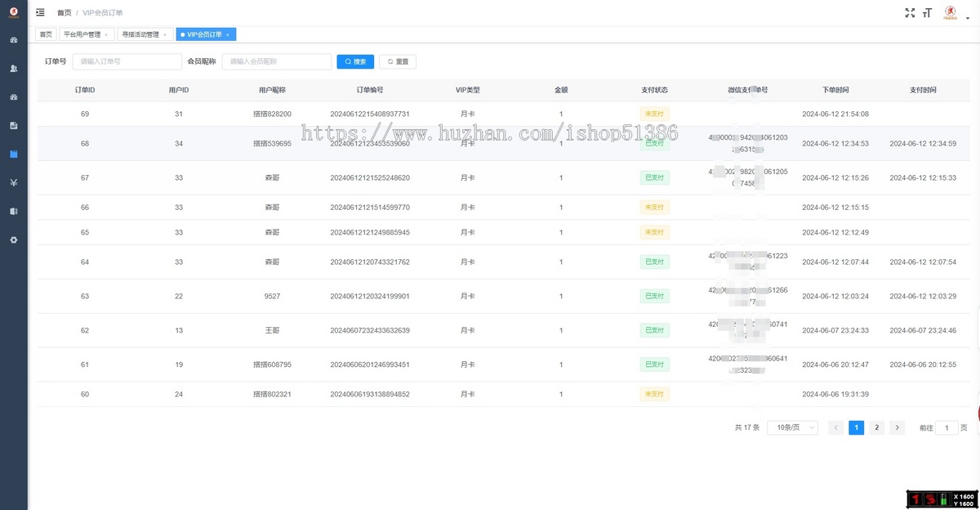Go to page 2 in pagination

coord(876,427)
